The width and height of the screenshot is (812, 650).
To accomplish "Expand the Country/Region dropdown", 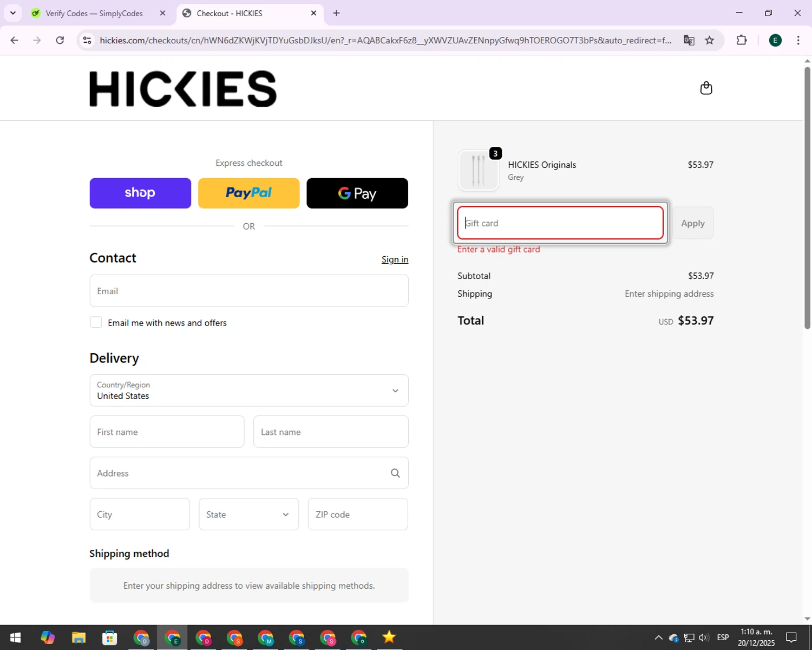I will (249, 391).
